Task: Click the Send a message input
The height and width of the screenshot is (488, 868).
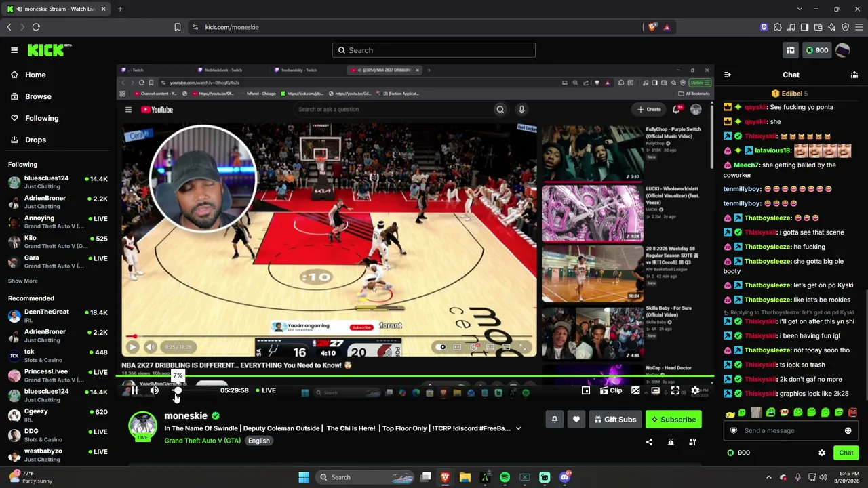Action: pos(790,430)
